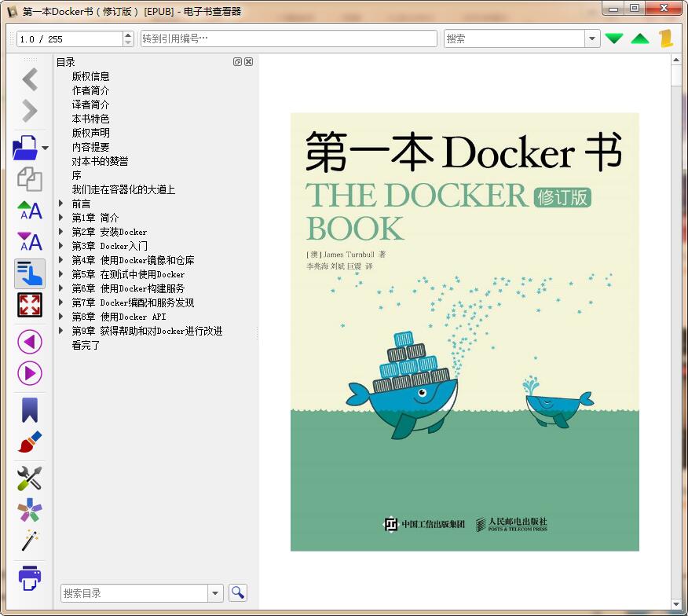Click the 搜索目录 contents search field
Screen dimensions: 688x616
click(134, 593)
